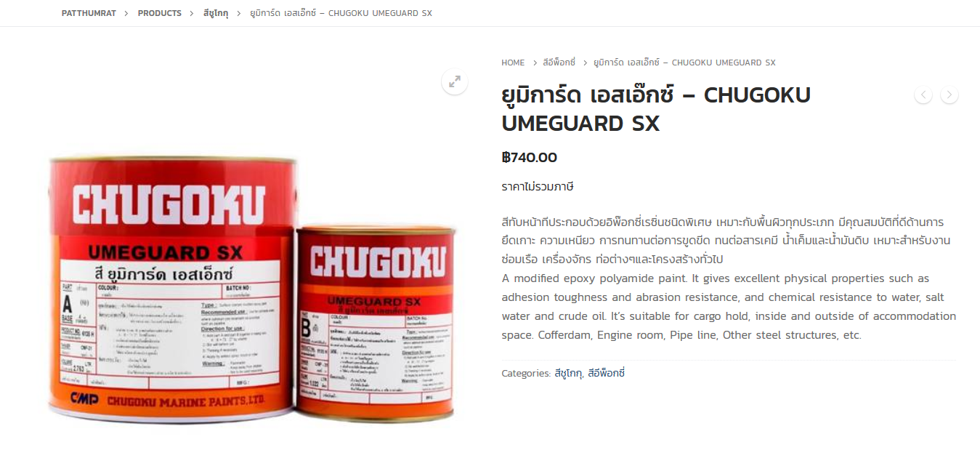Image resolution: width=980 pixels, height=458 pixels.
Task: Open สีชูโกกุ in the top breadcrumb
Action: 216,13
